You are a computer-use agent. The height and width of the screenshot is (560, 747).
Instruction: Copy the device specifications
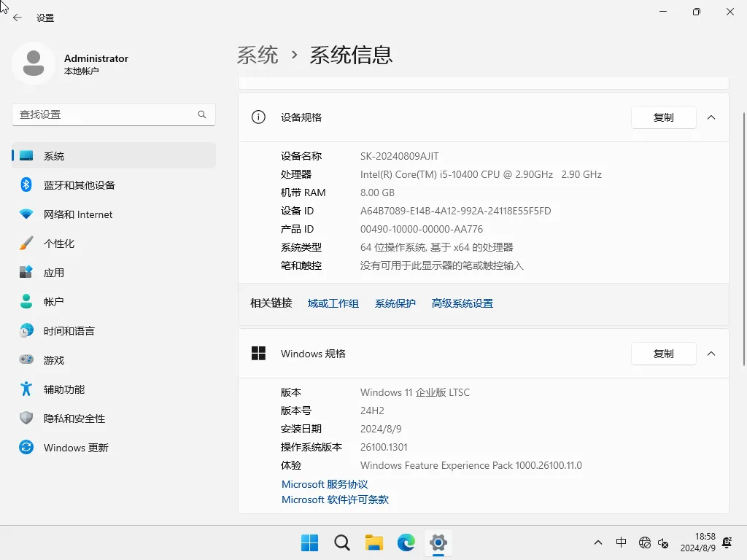(663, 117)
